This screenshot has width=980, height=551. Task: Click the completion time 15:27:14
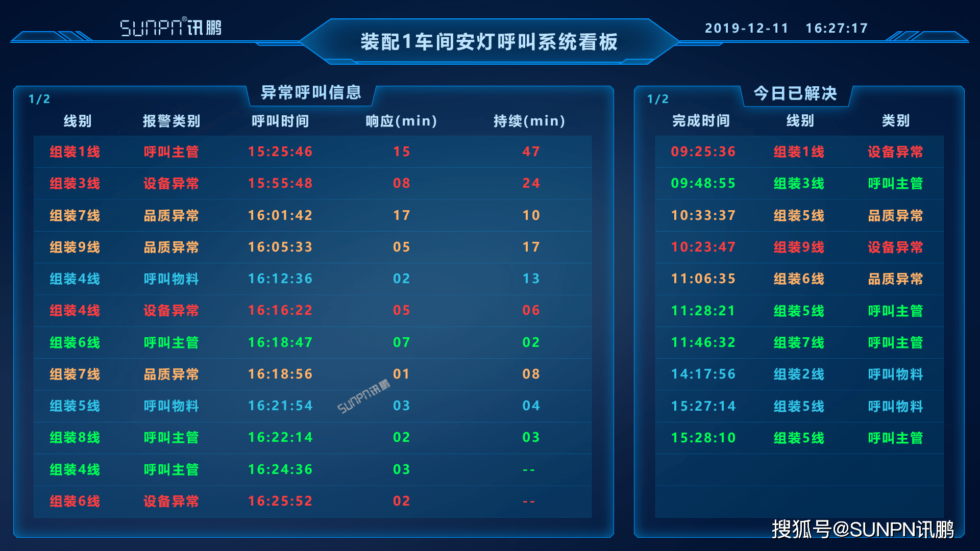coord(703,406)
